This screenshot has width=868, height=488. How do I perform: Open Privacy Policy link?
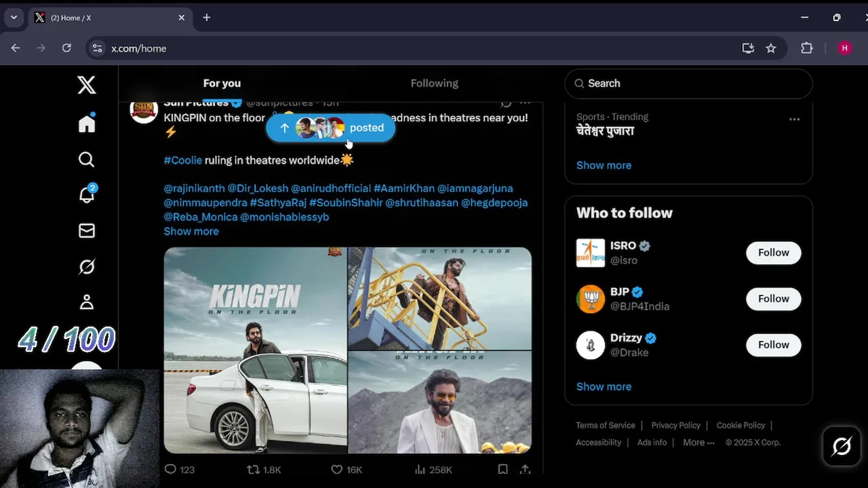click(676, 425)
